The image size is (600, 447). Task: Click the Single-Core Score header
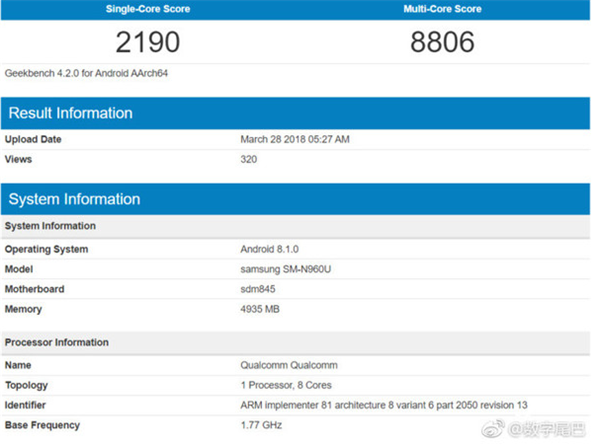click(147, 9)
